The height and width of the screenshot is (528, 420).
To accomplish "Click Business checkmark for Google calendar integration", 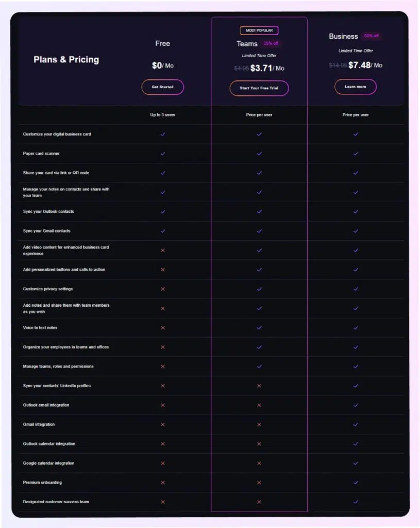I will [x=356, y=464].
